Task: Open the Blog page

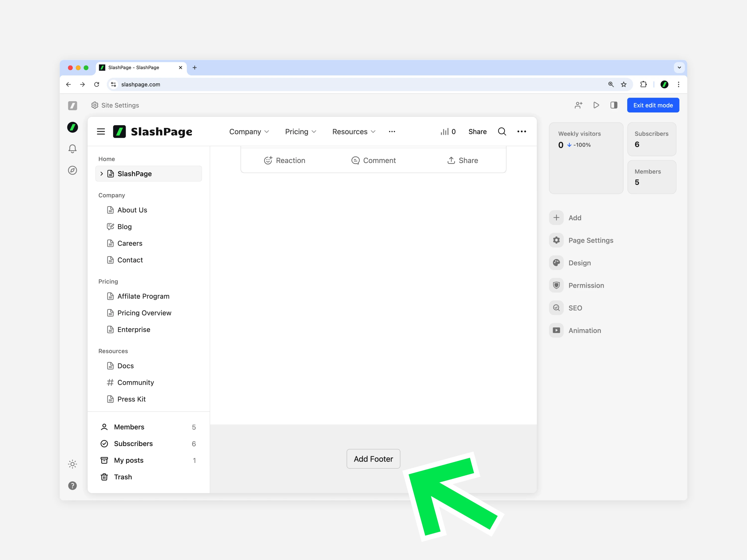Action: tap(120, 227)
